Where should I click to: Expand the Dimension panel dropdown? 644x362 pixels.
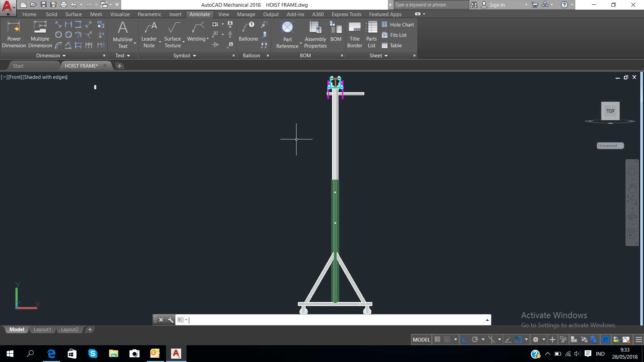click(51, 55)
